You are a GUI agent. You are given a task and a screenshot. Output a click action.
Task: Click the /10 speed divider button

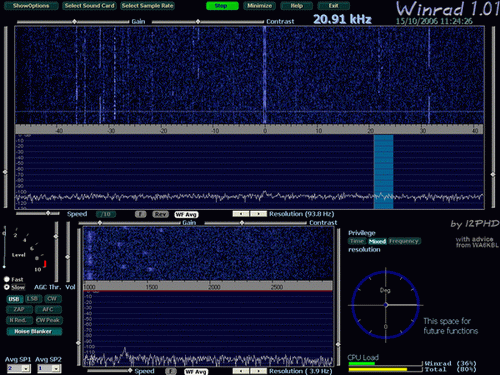(106, 214)
